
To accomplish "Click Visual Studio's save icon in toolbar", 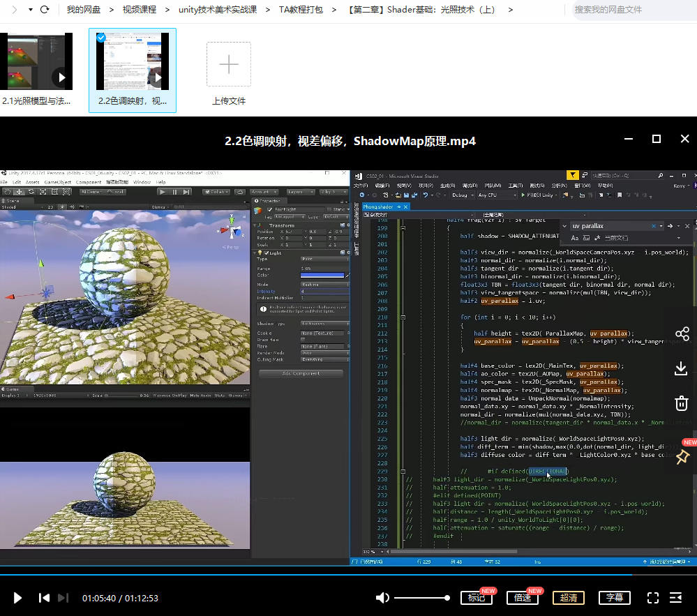I will tap(406, 195).
